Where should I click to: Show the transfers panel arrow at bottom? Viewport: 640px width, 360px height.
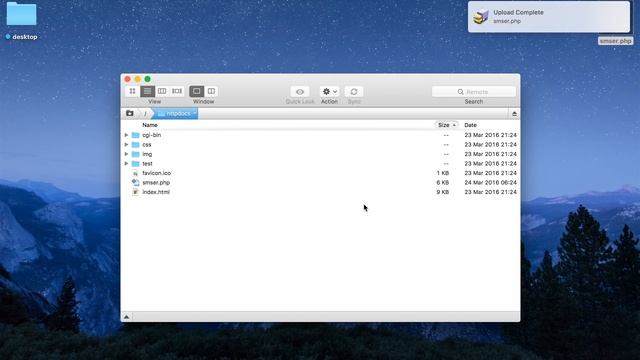127,317
